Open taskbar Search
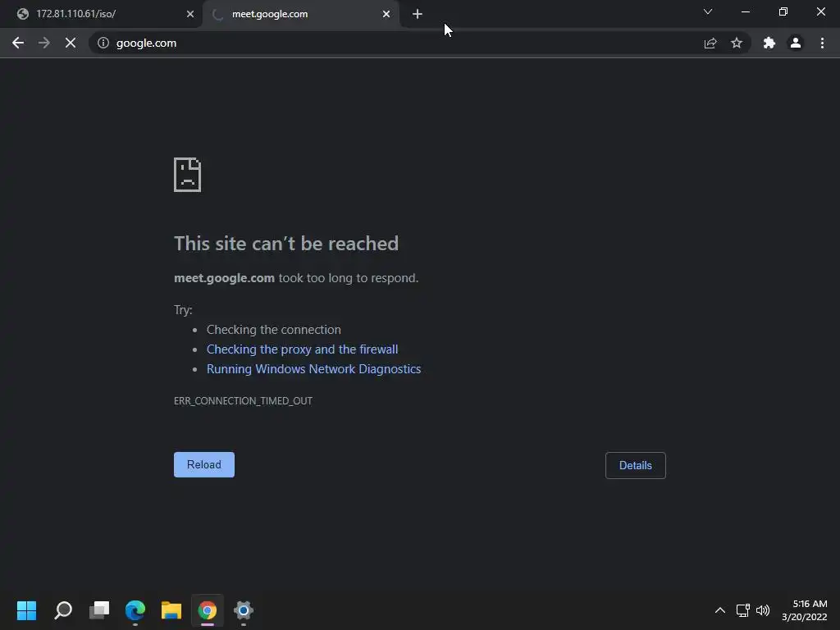840x630 pixels. [63, 609]
